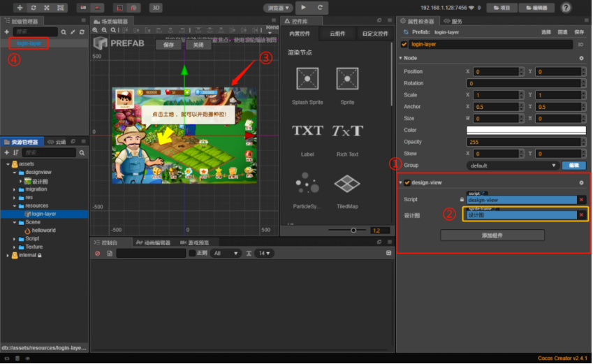Add a node with hierarchy plus icon
This screenshot has width=593, height=364.
click(6, 32)
